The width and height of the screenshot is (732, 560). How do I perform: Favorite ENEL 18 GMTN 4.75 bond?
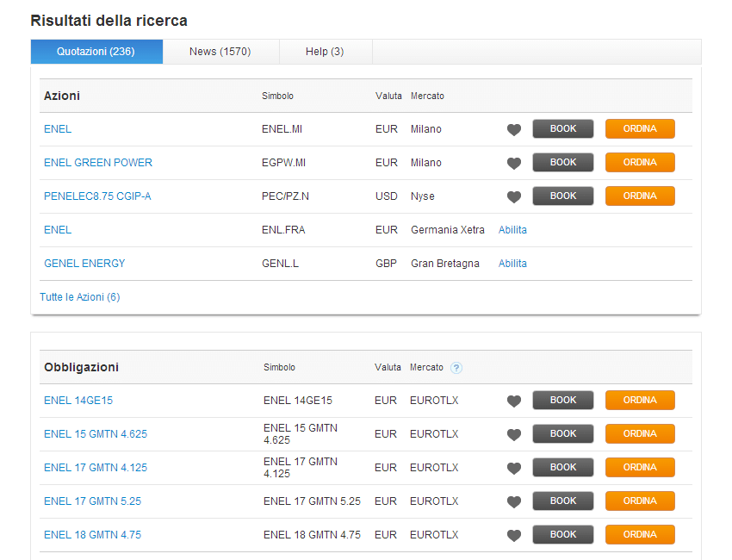(514, 536)
